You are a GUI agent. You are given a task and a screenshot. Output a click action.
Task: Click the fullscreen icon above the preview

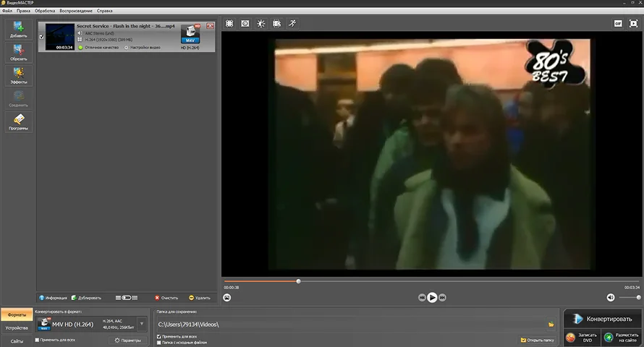point(634,23)
